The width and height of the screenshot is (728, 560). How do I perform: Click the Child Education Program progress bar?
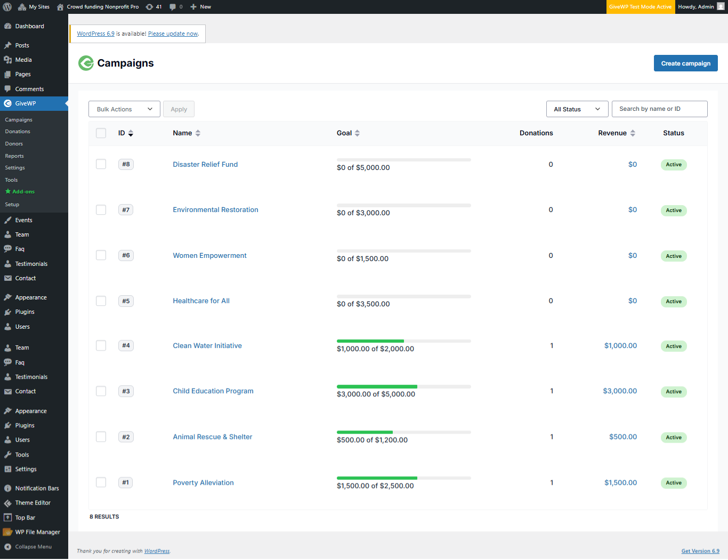tap(403, 387)
